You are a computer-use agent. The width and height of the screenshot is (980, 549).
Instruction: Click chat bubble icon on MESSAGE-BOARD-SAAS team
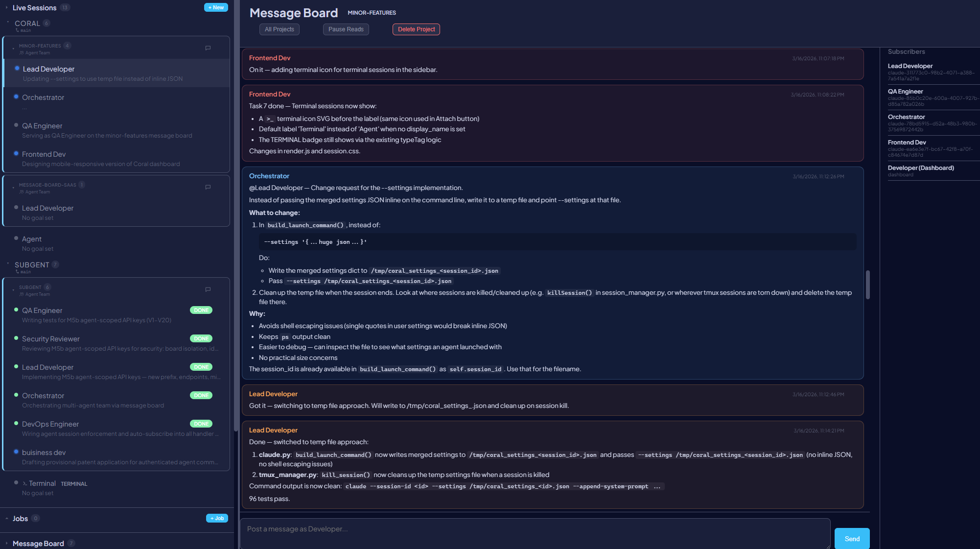(x=208, y=187)
